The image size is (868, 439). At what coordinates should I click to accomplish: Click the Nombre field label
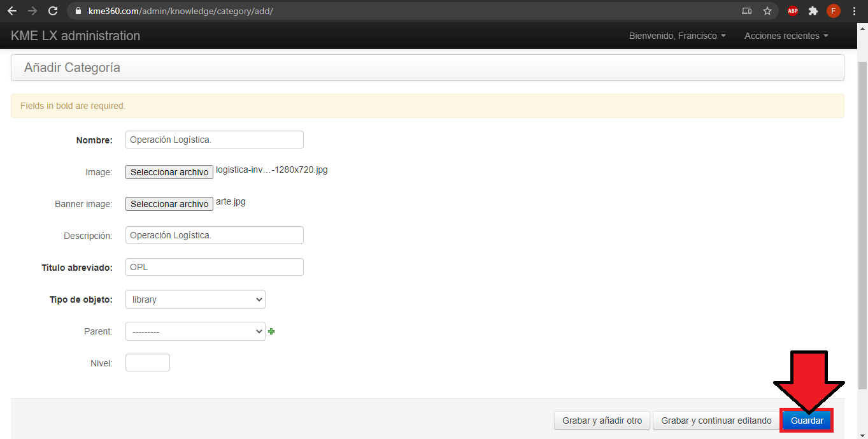[x=94, y=140]
